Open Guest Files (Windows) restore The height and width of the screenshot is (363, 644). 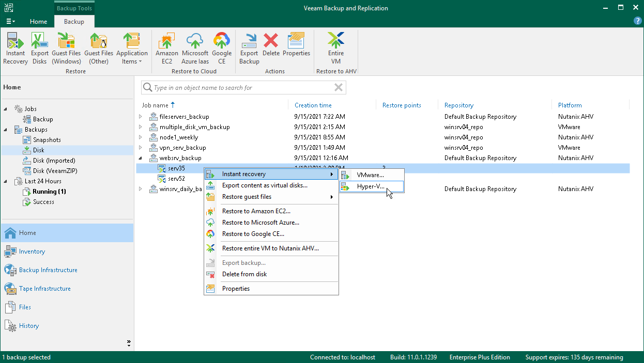point(66,48)
